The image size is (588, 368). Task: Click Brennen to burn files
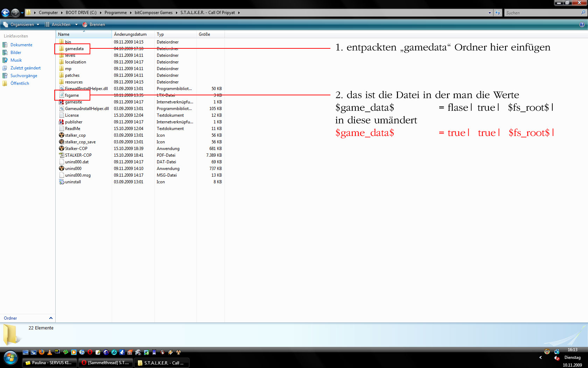(94, 25)
